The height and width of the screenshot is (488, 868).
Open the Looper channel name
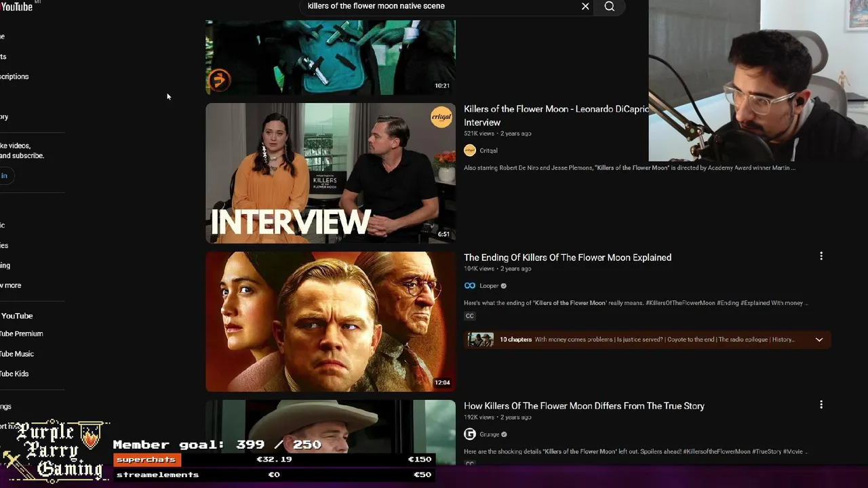pyautogui.click(x=489, y=286)
